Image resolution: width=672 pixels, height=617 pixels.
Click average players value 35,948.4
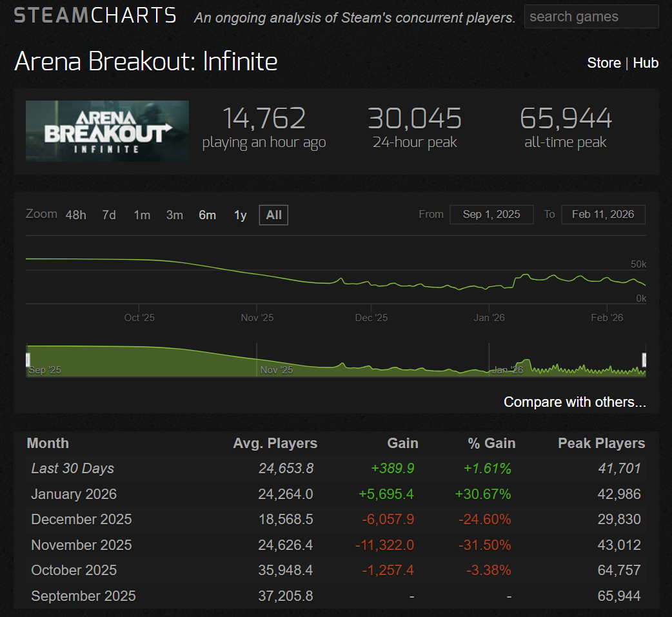286,571
